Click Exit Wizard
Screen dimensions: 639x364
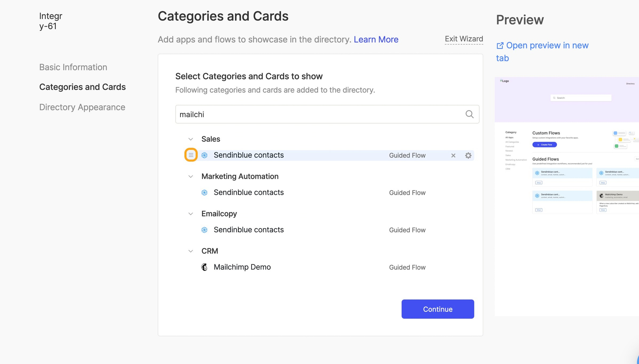[464, 39]
